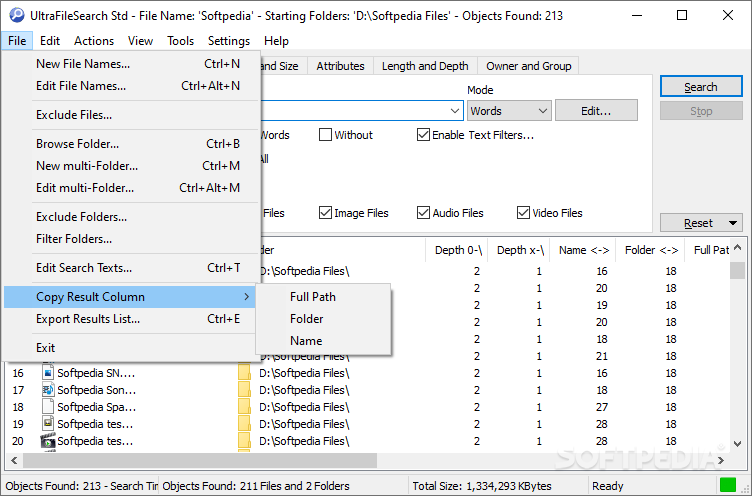Open the Actions menu
This screenshot has width=752, height=496.
[x=94, y=41]
